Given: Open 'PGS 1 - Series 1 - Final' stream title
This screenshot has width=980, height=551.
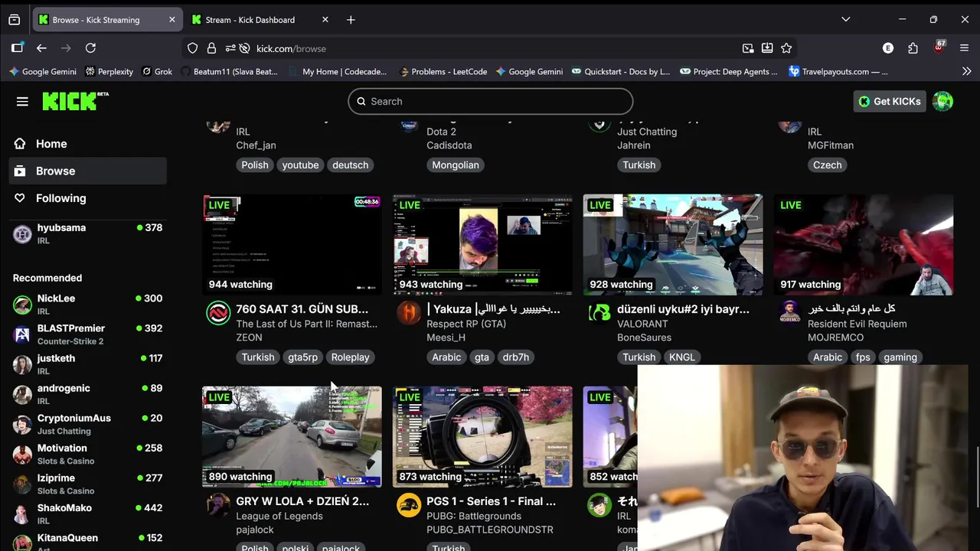Looking at the screenshot, I should pos(491,501).
